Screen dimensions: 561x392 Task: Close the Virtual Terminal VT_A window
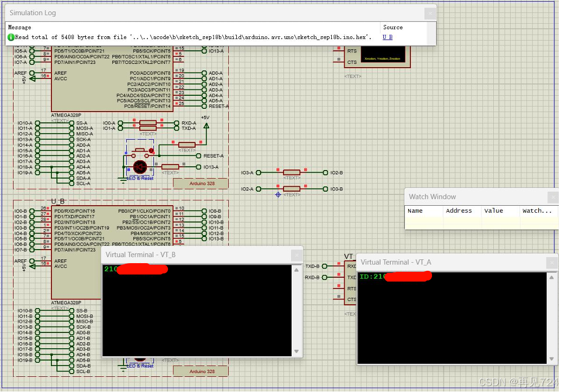tap(552, 263)
